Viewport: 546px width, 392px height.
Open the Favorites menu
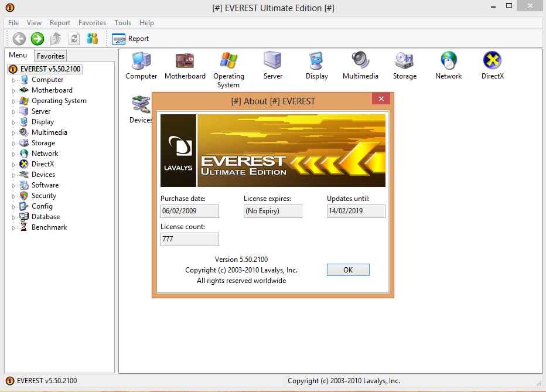[x=93, y=23]
